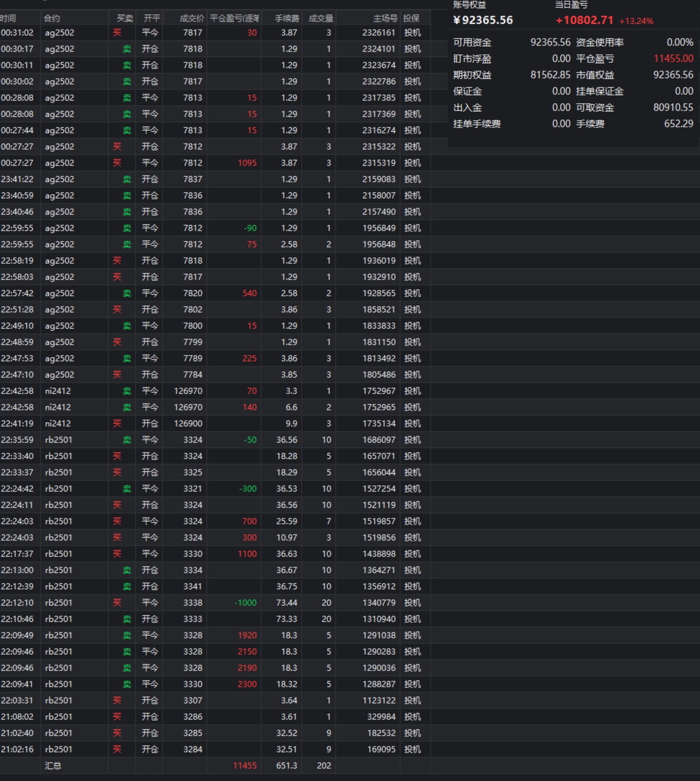Select the 00:31:02 ag2502 trade row
The width and height of the screenshot is (700, 781).
click(59, 33)
